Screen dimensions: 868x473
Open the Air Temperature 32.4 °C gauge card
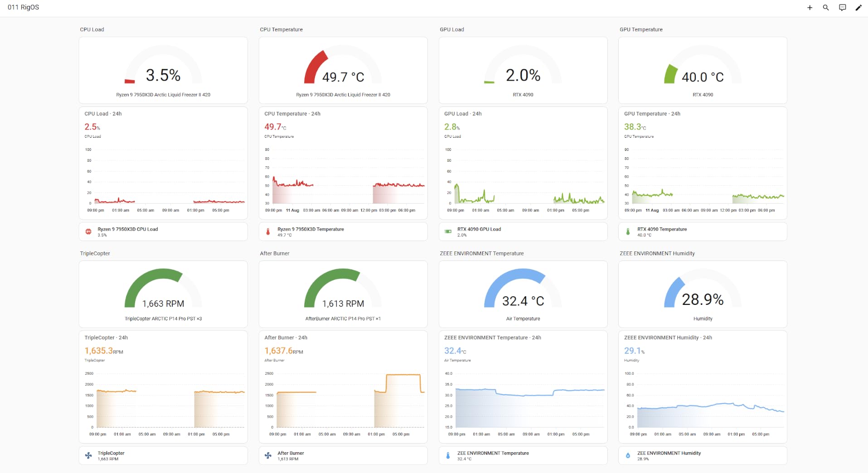(523, 294)
